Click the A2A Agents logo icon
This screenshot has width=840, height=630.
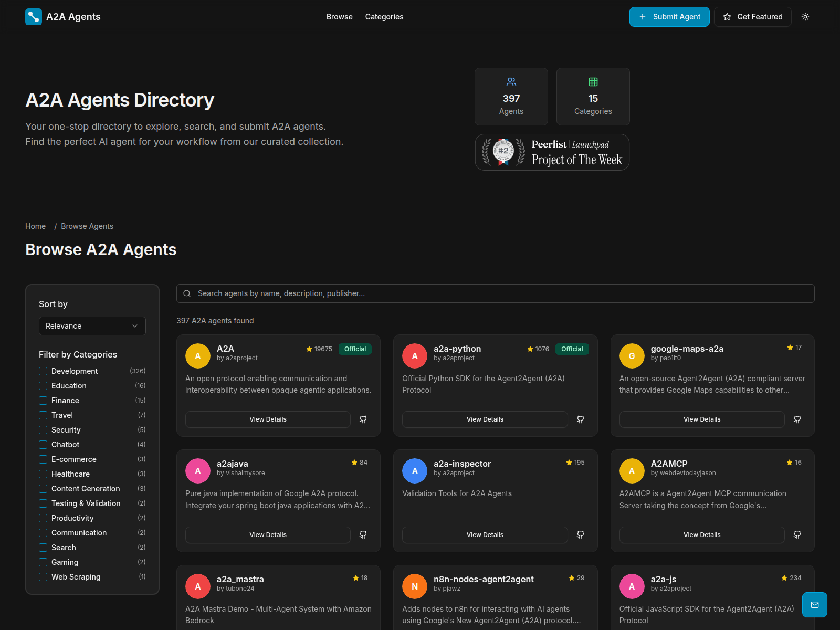[33, 16]
